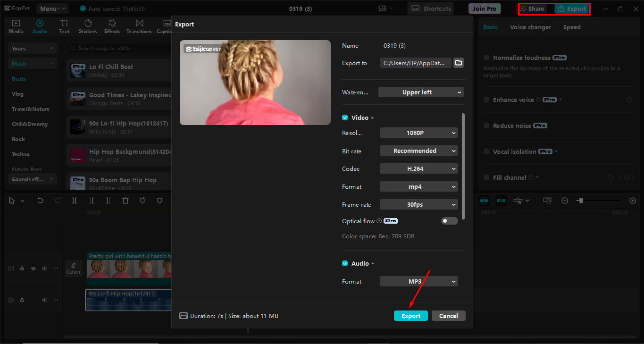The width and height of the screenshot is (644, 344).
Task: Open the folder browser next to export path
Action: pos(458,62)
